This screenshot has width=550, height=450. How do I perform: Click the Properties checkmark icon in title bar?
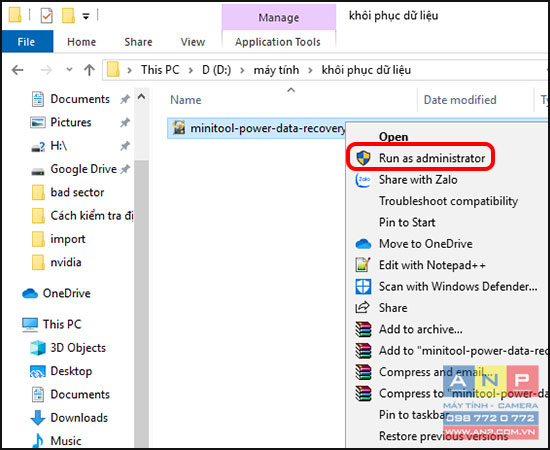46,15
